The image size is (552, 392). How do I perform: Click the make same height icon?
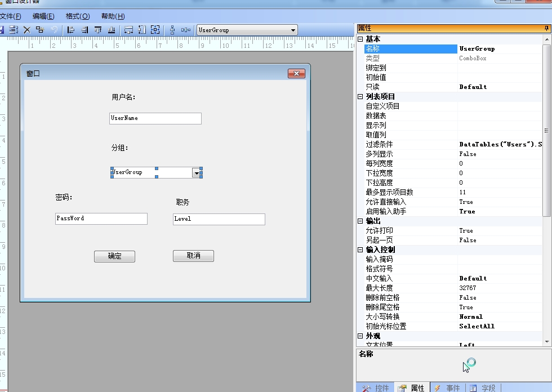tap(142, 30)
